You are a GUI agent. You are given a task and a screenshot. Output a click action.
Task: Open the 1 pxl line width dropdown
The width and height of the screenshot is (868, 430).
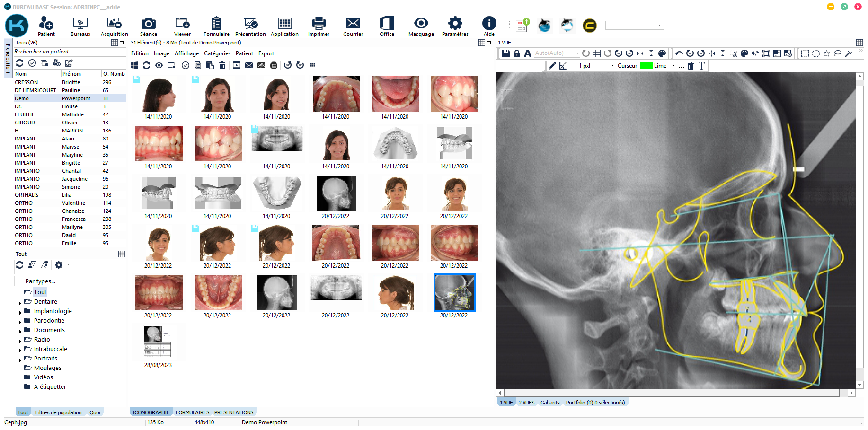(x=612, y=66)
